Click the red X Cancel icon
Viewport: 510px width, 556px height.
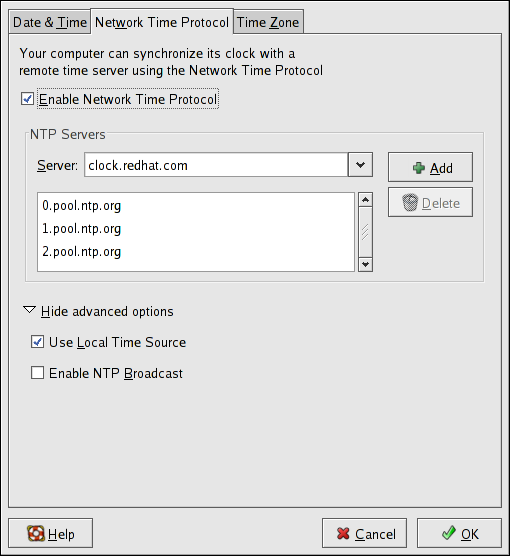[x=343, y=533]
